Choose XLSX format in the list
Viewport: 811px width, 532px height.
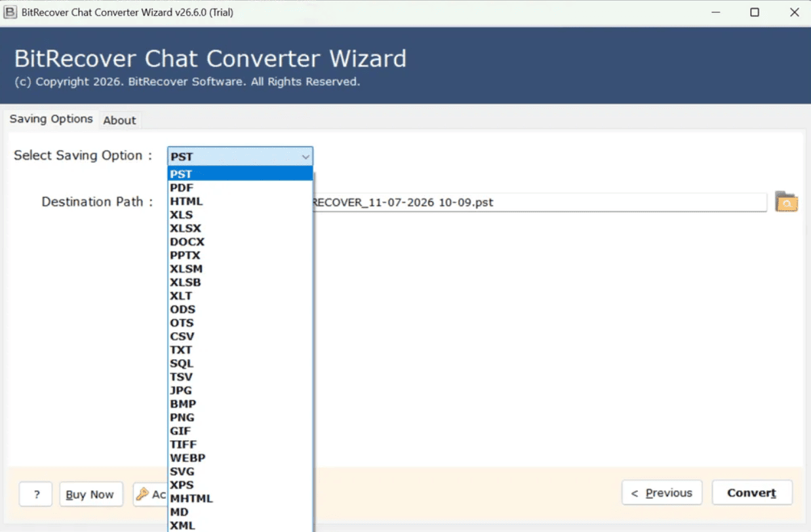click(240, 228)
